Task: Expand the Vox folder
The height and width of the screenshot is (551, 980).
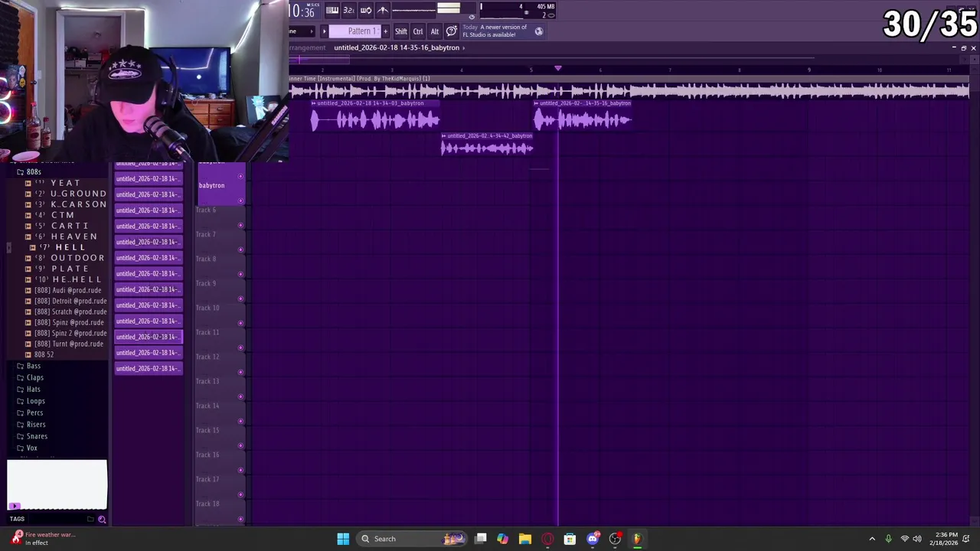Action: coord(27,448)
